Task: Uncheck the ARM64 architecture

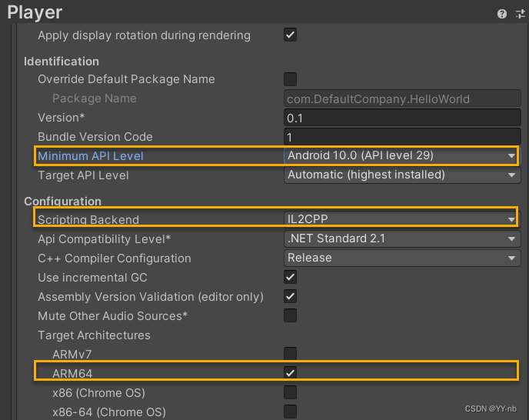Action: [x=291, y=373]
